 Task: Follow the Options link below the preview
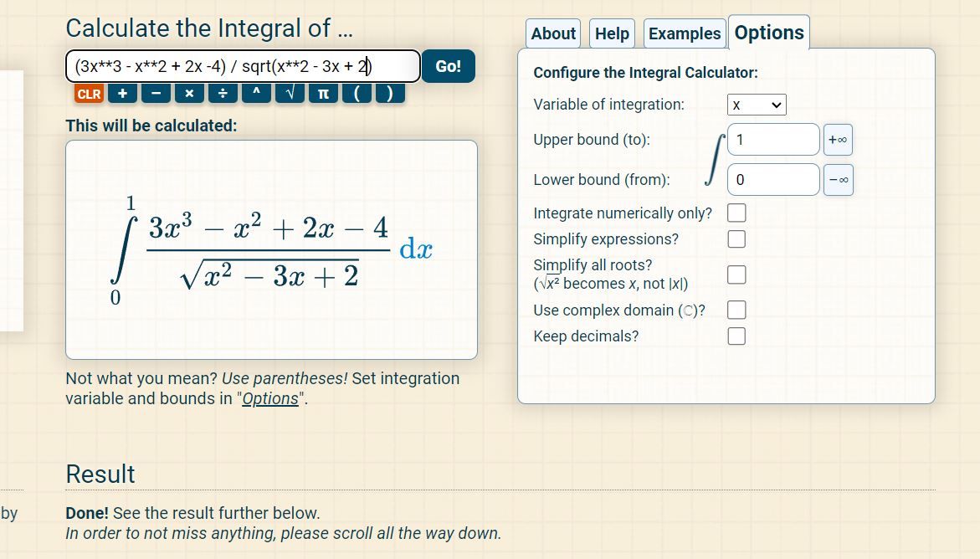coord(269,399)
